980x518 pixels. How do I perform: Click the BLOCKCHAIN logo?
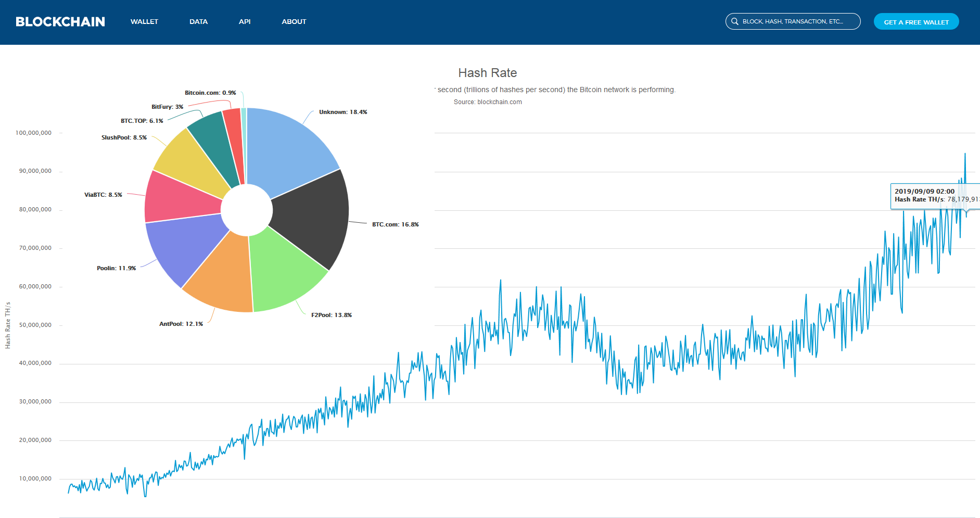(60, 21)
